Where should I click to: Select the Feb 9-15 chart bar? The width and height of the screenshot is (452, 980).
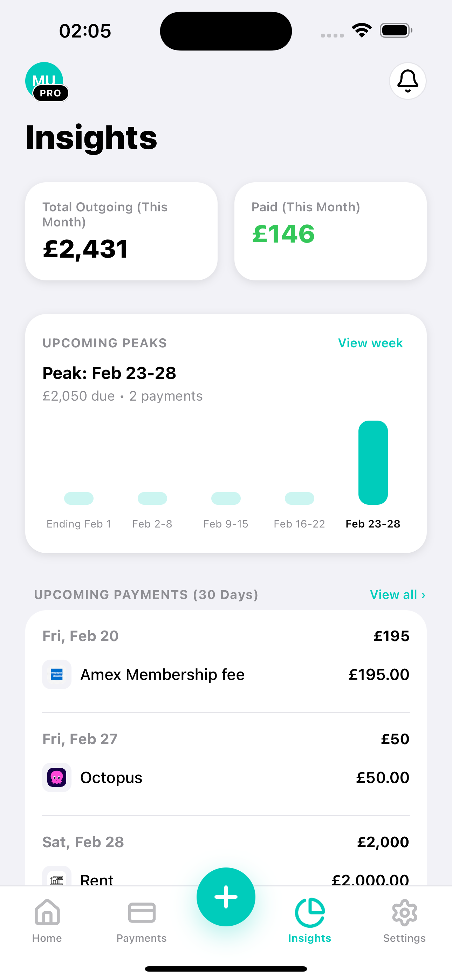226,498
